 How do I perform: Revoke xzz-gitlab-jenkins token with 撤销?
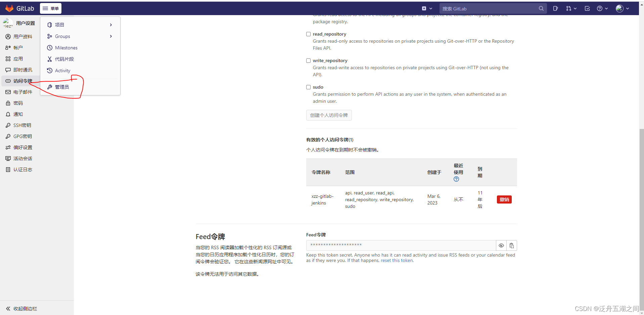click(504, 199)
